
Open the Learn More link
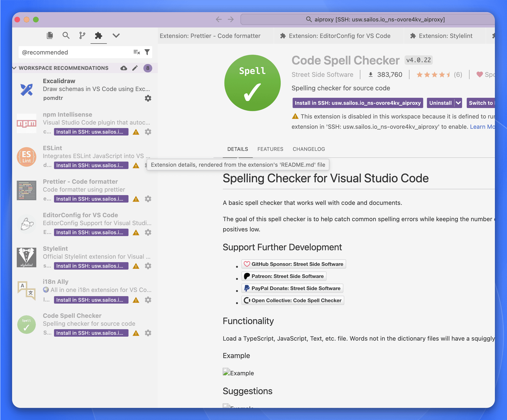click(x=482, y=127)
